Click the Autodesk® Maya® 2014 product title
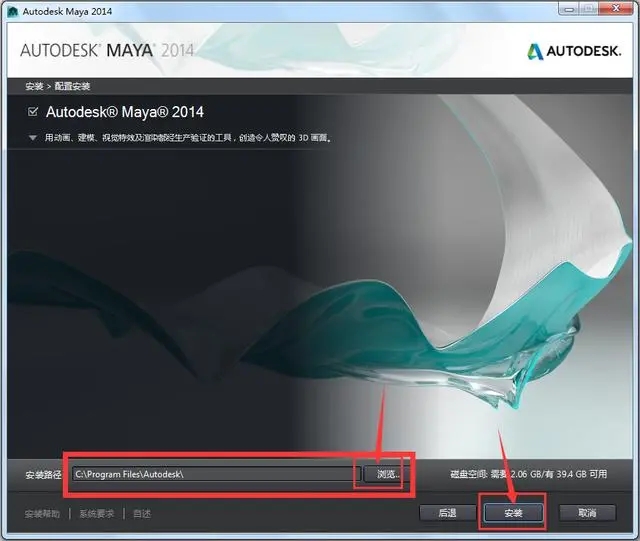The image size is (640, 541). click(124, 112)
